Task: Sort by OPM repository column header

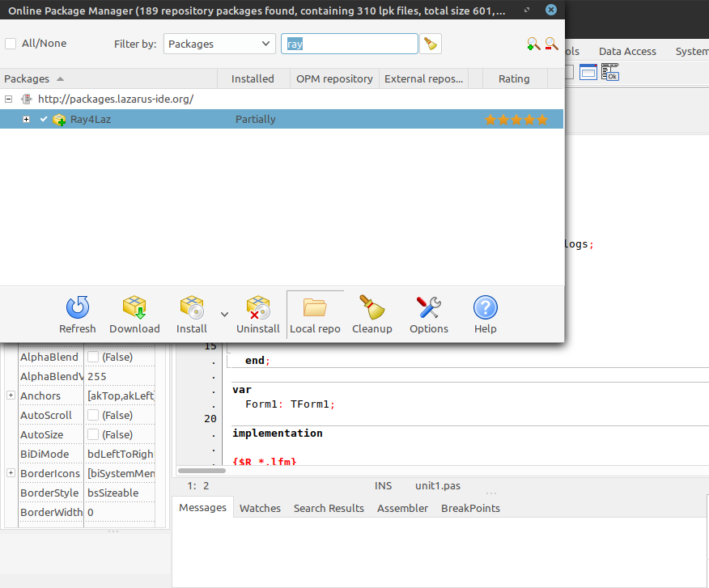Action: pos(334,78)
